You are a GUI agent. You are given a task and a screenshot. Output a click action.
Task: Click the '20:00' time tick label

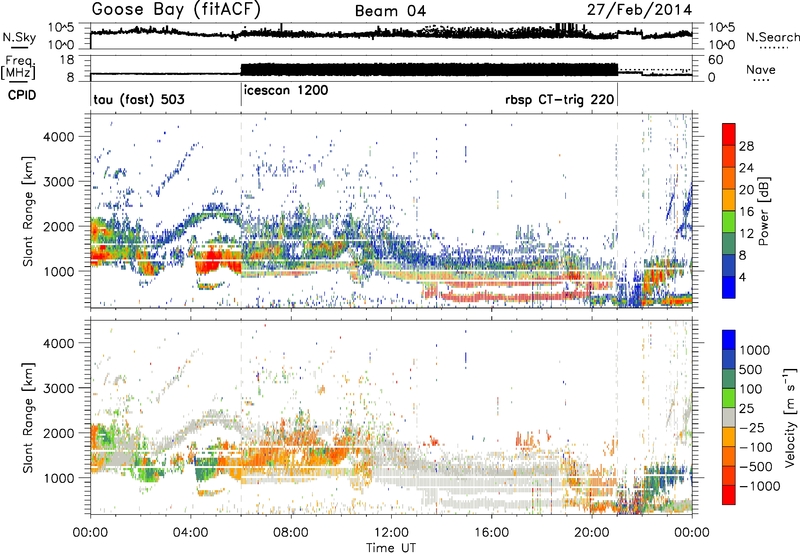[591, 533]
